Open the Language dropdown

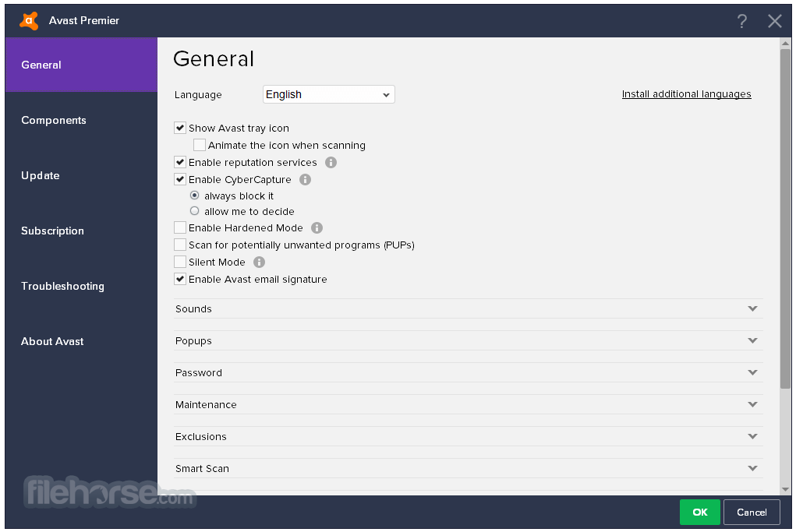coord(328,94)
